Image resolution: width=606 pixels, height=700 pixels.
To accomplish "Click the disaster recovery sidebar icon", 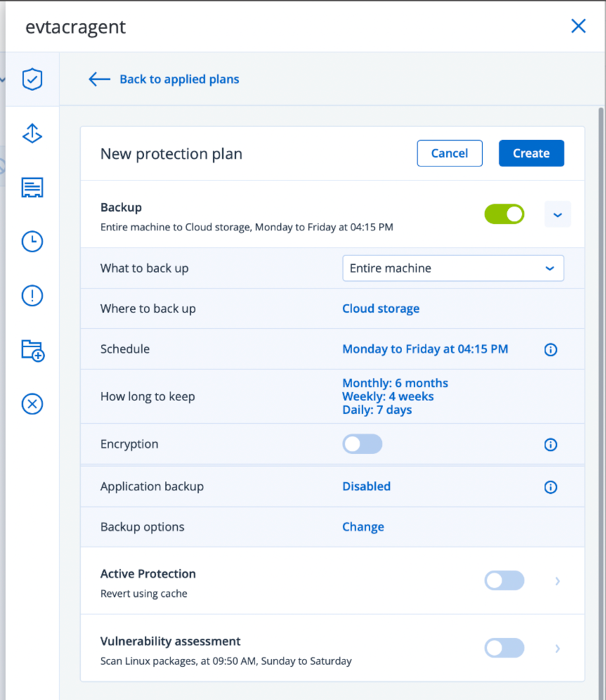I will (x=32, y=134).
